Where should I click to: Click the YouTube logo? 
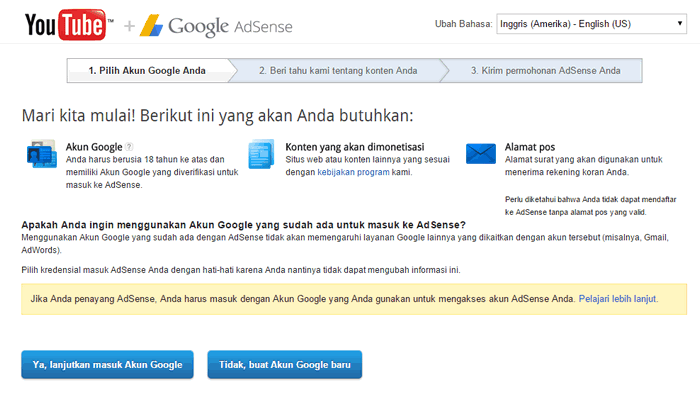(69, 25)
